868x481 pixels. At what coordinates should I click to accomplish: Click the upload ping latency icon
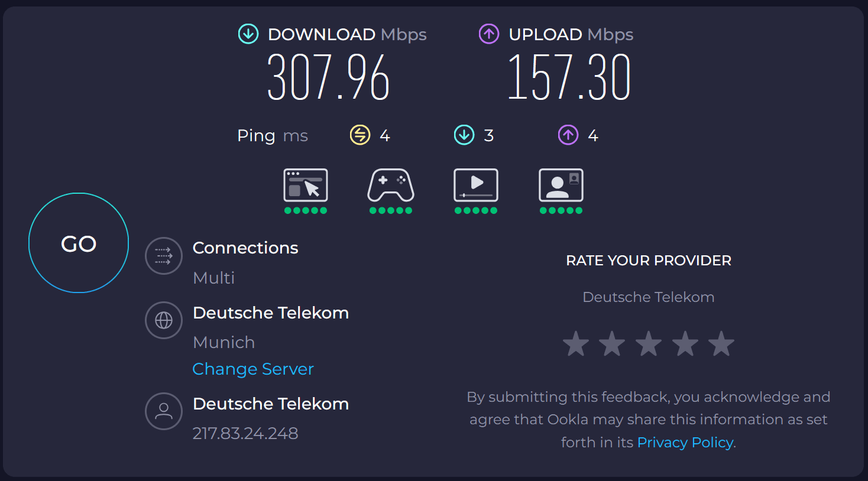pyautogui.click(x=568, y=135)
